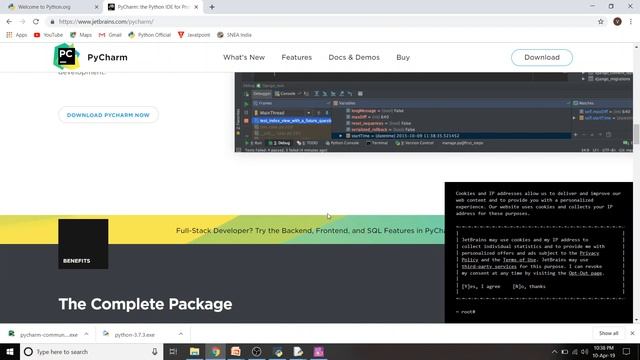This screenshot has width=640, height=360.
Task: Open the python-3.7.3.exe download item
Action: (x=135, y=334)
